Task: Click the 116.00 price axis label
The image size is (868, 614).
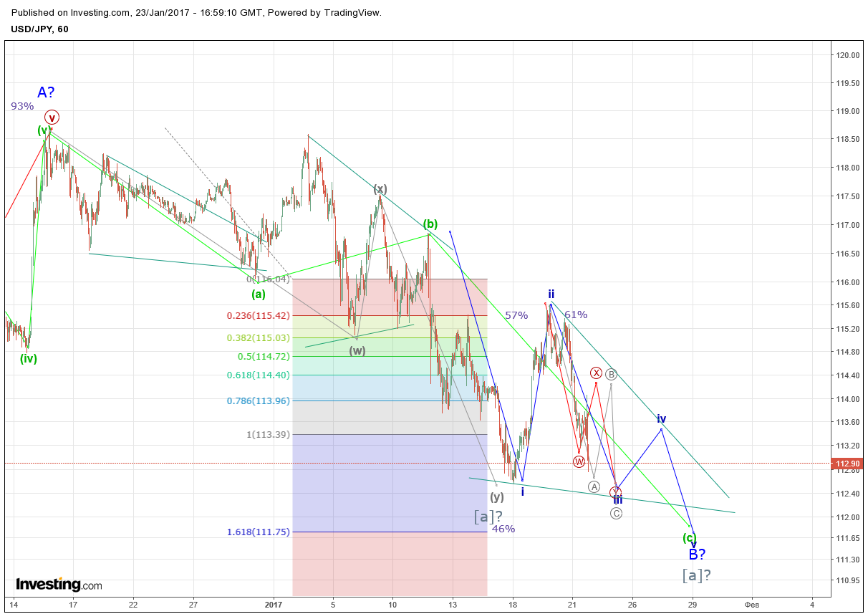Action: pos(847,282)
